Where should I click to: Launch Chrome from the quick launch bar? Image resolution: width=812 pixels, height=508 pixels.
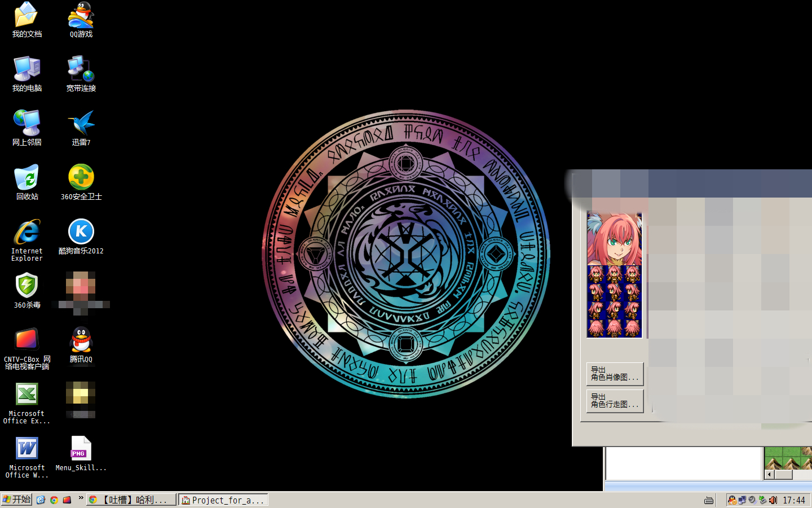click(54, 500)
